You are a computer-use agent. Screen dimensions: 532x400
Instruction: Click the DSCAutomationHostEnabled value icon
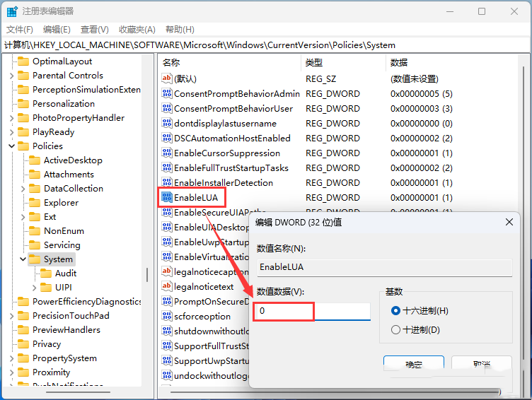tap(166, 138)
